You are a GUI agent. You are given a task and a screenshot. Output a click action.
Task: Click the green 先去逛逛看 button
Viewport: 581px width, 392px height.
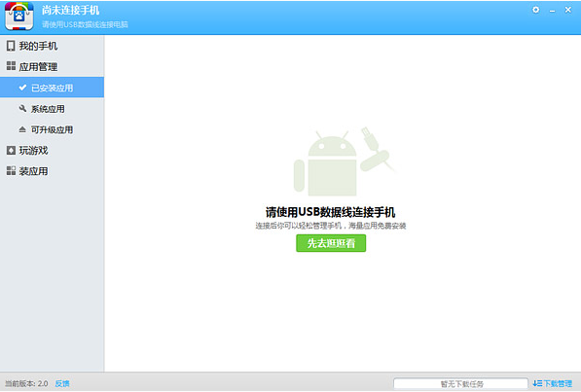coord(331,243)
